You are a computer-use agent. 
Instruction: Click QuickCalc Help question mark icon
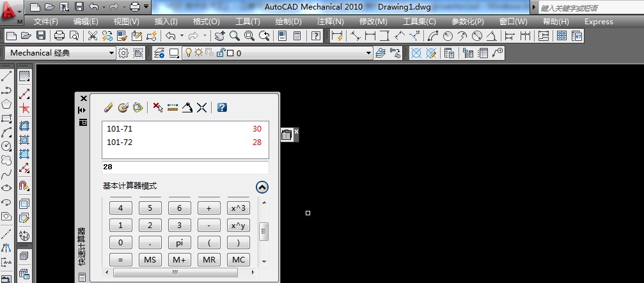pyautogui.click(x=222, y=107)
